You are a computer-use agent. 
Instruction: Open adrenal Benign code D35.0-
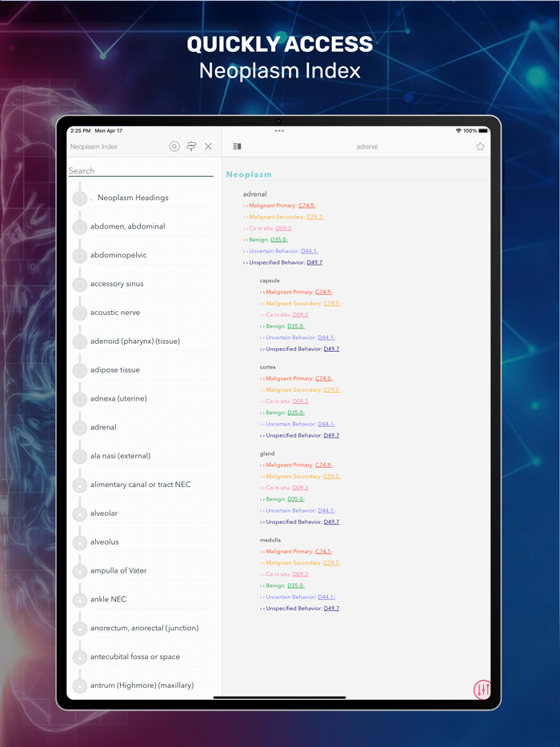(279, 240)
